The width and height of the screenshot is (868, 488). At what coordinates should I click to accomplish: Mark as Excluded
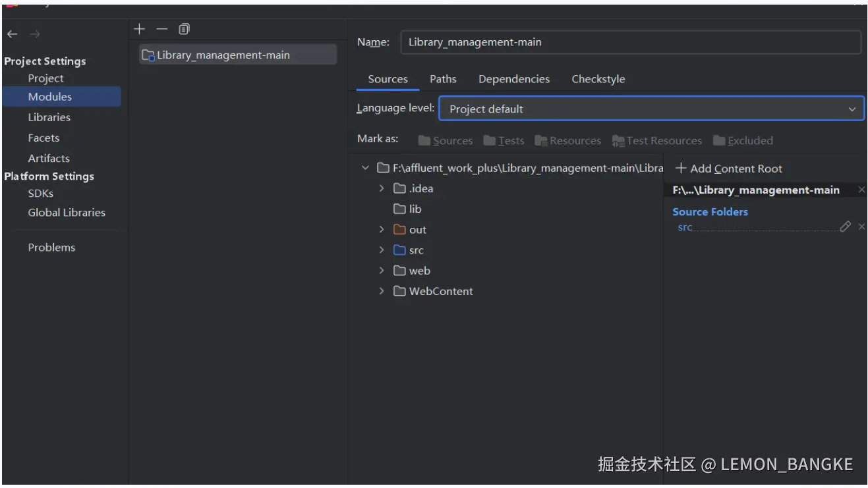point(743,140)
